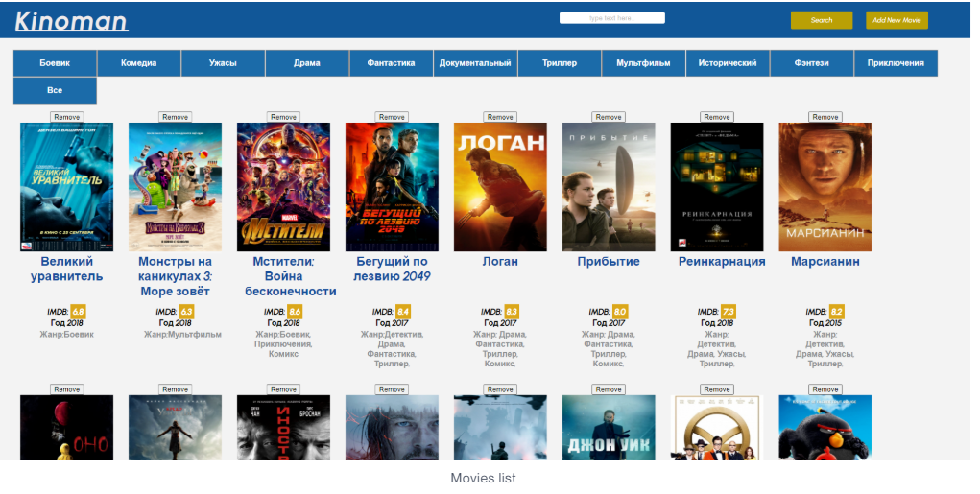Click the Марсианин title link
Viewport: 980px width, 494px height.
click(825, 262)
